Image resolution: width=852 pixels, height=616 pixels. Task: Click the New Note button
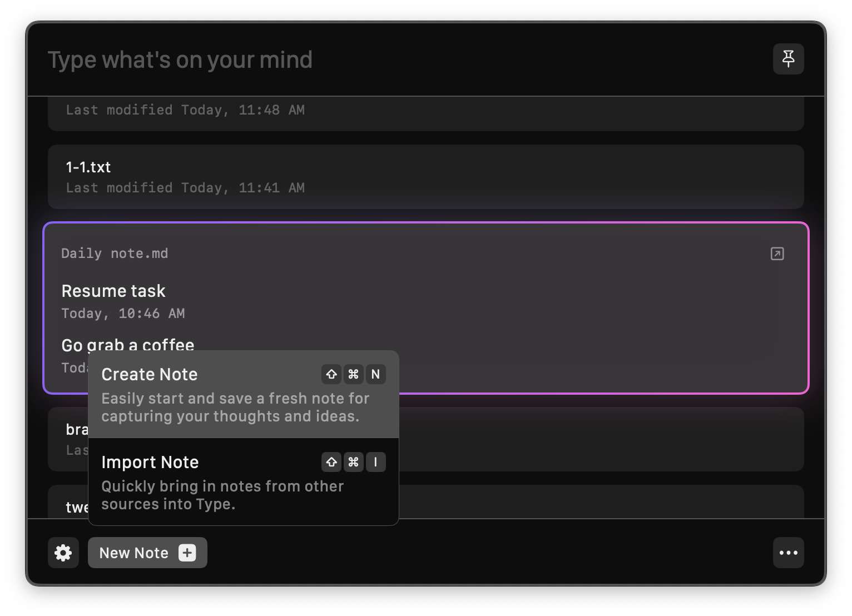(x=147, y=553)
